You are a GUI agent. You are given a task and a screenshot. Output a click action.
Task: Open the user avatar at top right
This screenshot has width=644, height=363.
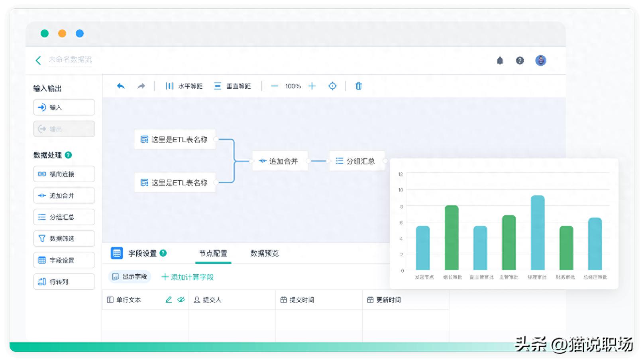point(540,60)
